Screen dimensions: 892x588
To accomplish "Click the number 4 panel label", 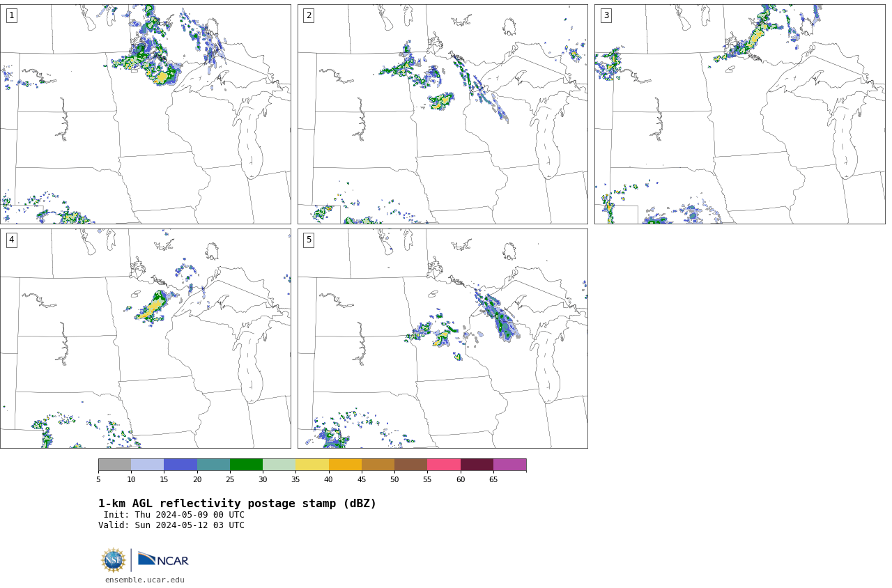I will 11,240.
